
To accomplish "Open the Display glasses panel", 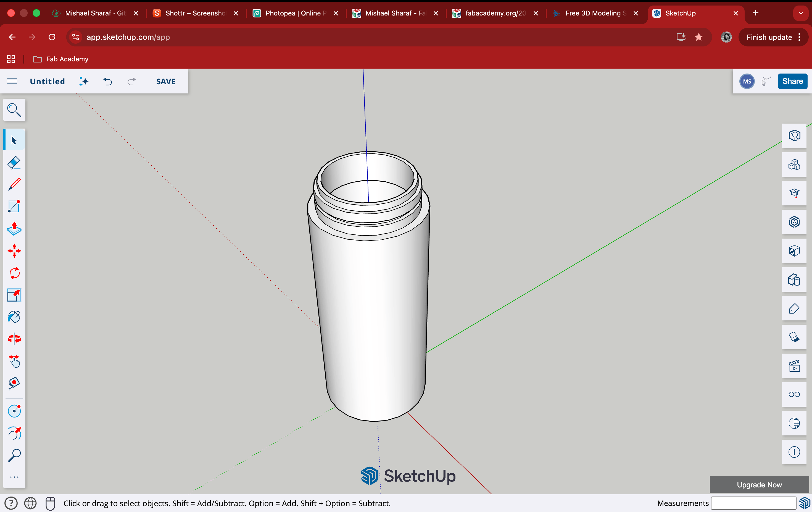I will (794, 395).
